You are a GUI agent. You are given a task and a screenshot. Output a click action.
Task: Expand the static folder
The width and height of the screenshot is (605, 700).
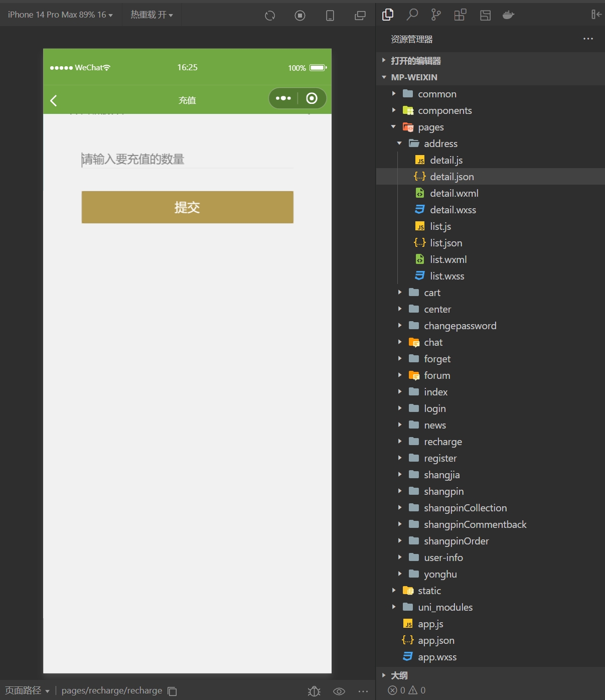point(490,591)
